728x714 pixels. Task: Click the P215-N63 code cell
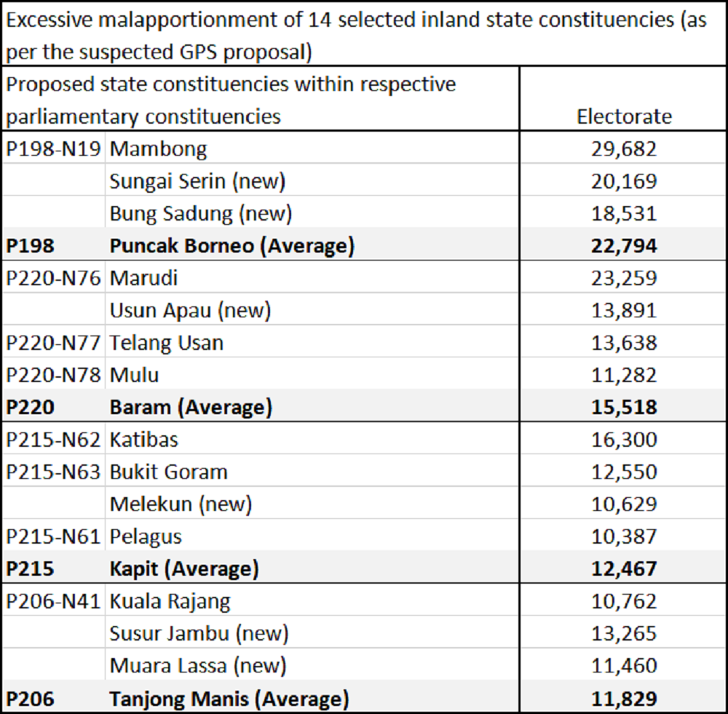pos(54,472)
